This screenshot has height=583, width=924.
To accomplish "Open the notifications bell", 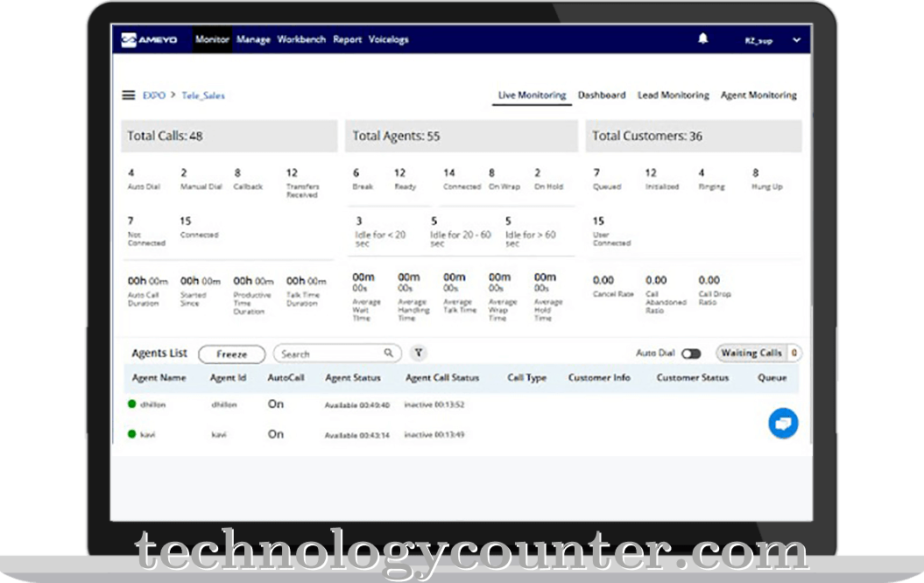I will (702, 39).
